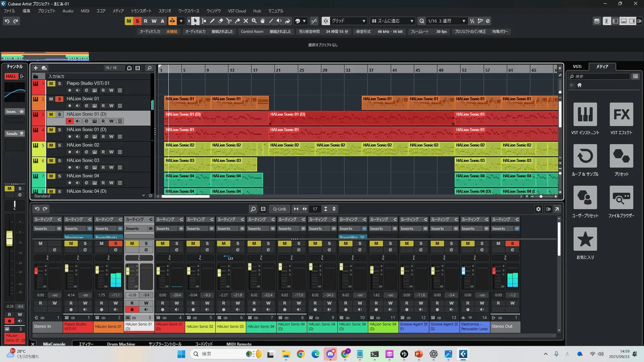Disable record on HALion Sonic 01 (D) track
This screenshot has height=362, width=644.
pyautogui.click(x=70, y=121)
